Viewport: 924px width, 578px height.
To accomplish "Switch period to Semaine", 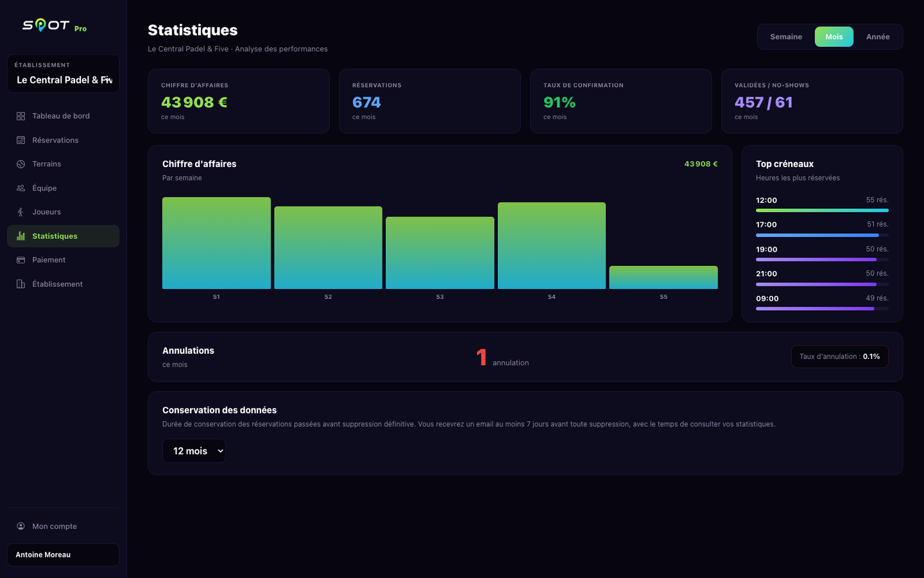I will (x=786, y=37).
